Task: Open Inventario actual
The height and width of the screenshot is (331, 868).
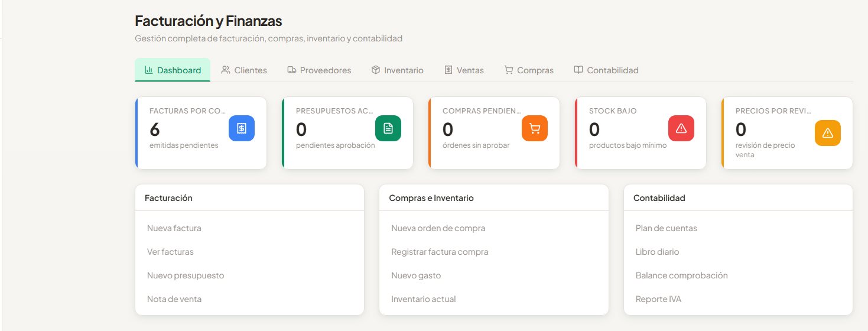Action: pyautogui.click(x=424, y=299)
